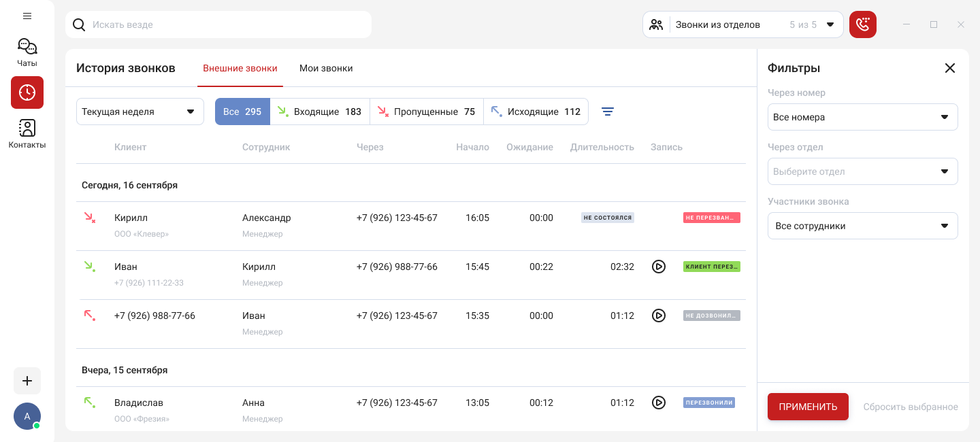This screenshot has height=442, width=980.
Task: Click the red dialpad call button
Action: click(862, 24)
